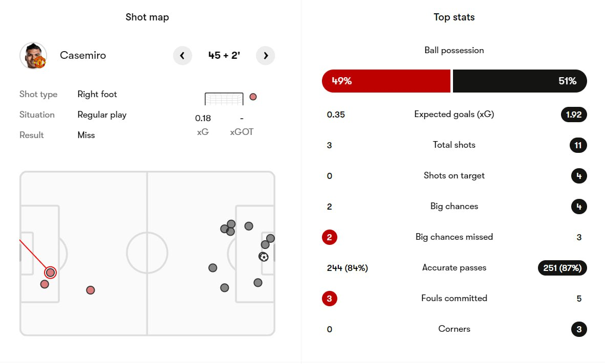Switch to the Shot map heading
Image resolution: width=605 pixels, height=364 pixels.
[147, 17]
